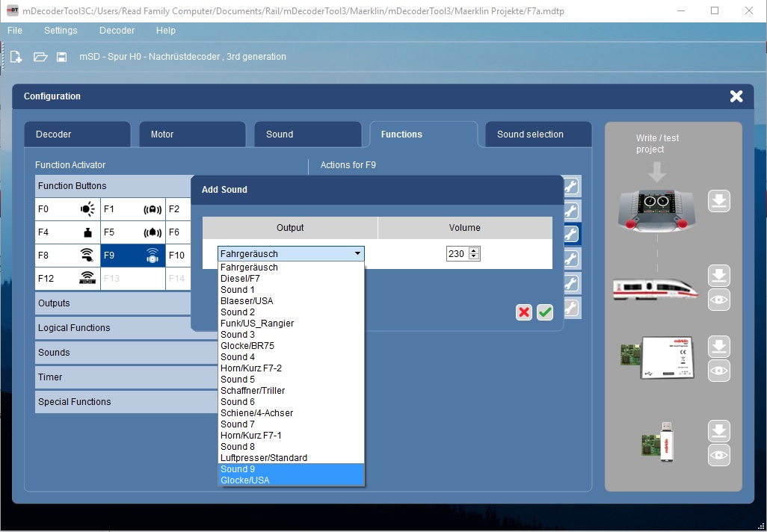Choose Horn/Kurz F7-1 from the list

[x=291, y=436]
